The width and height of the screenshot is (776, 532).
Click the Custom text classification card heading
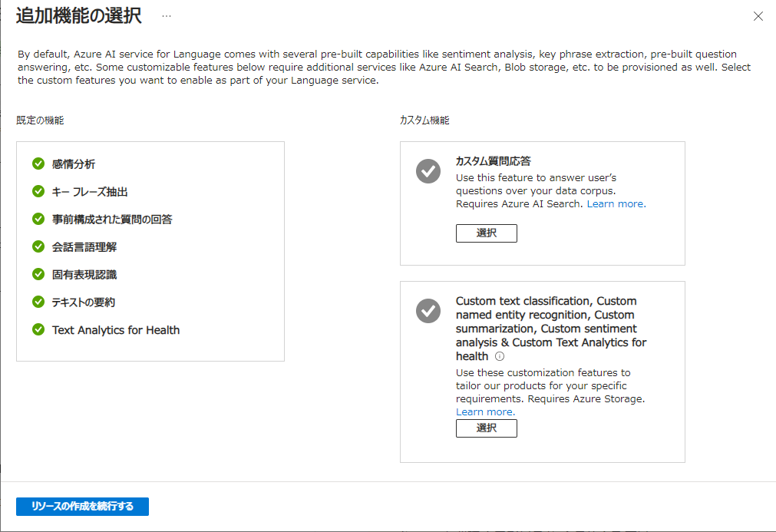click(551, 329)
